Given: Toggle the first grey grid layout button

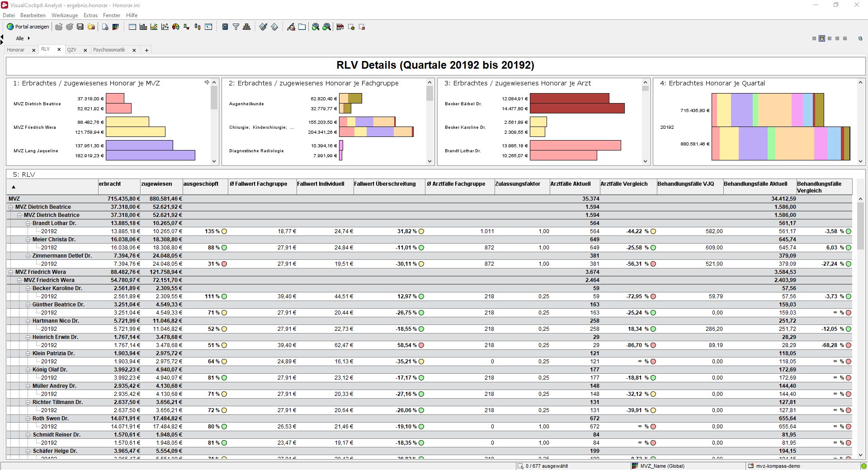Looking at the screenshot, I should (x=814, y=38).
